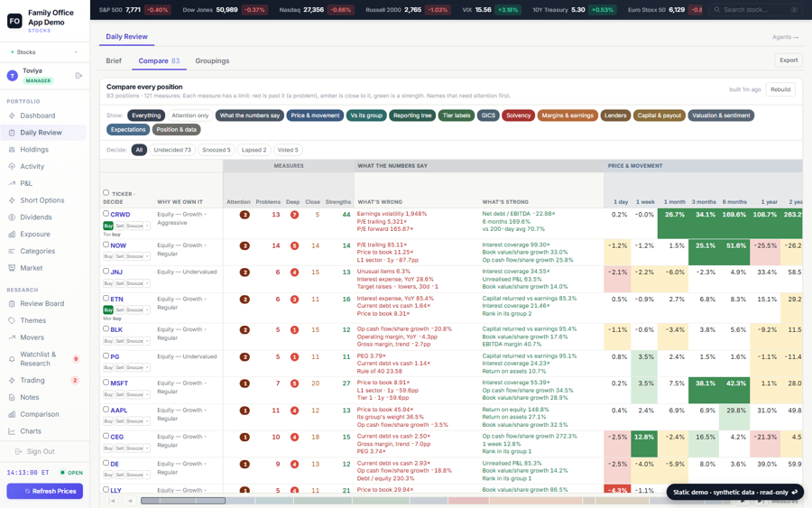Image resolution: width=812 pixels, height=508 pixels.
Task: Tick the CRWD row checkbox
Action: click(106, 213)
